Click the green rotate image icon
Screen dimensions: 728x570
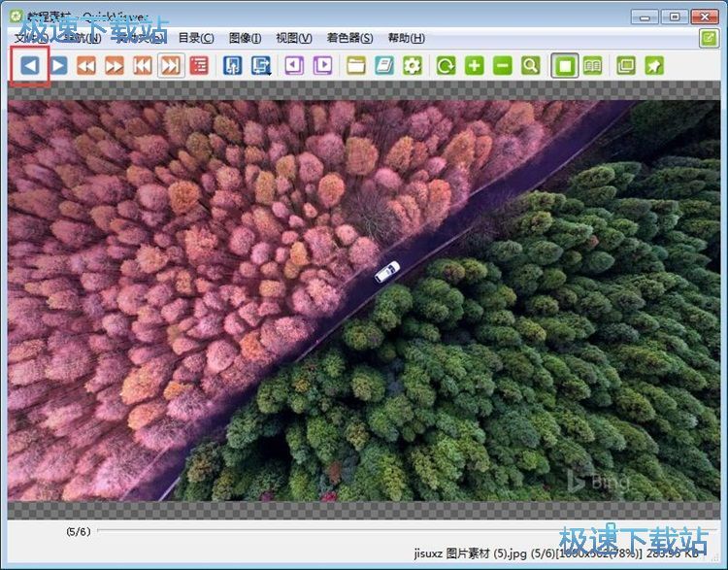coord(446,66)
